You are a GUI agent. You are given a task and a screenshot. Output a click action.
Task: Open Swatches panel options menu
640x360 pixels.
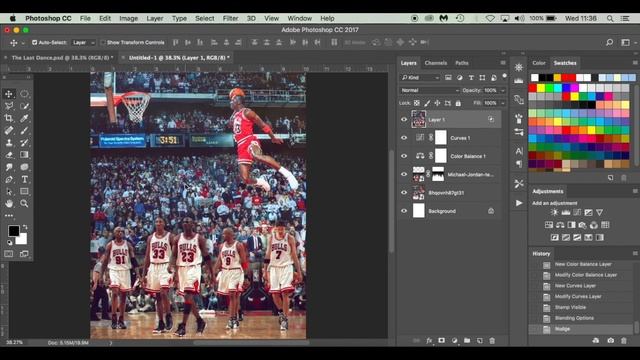[x=635, y=63]
